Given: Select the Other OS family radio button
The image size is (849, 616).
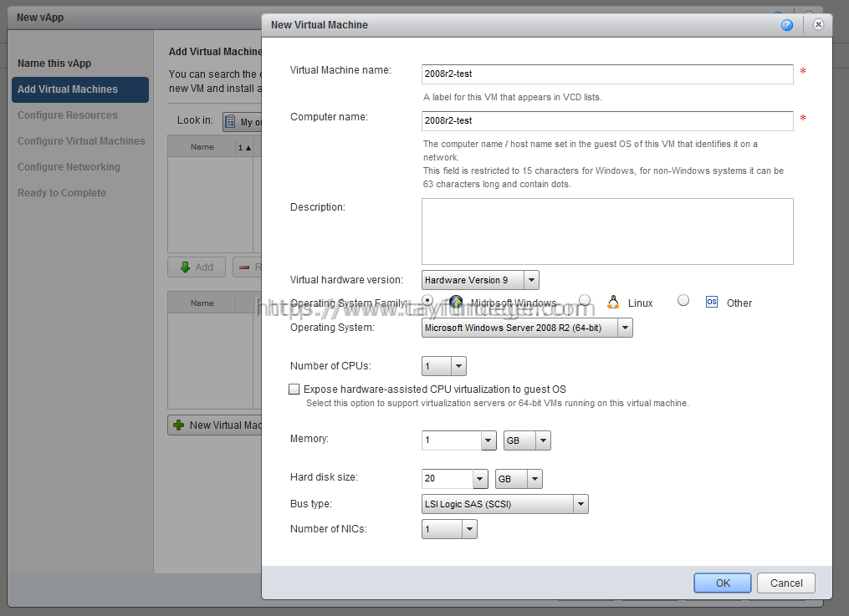Looking at the screenshot, I should coord(683,300).
